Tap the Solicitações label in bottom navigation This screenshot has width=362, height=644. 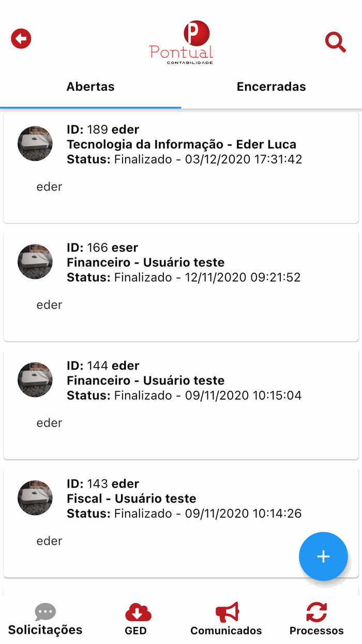pyautogui.click(x=46, y=630)
